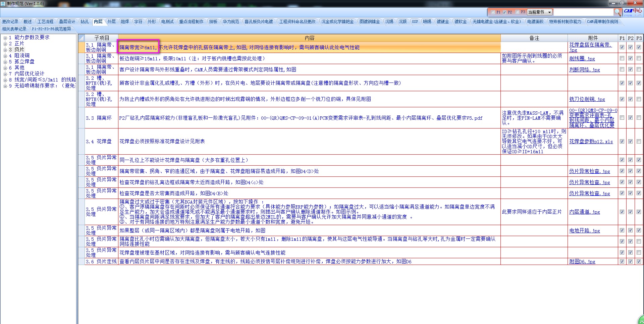Viewport: 644px width, 324px height.
Task: Enable the P3 filter checkbox in the search bar
Action: point(517,12)
